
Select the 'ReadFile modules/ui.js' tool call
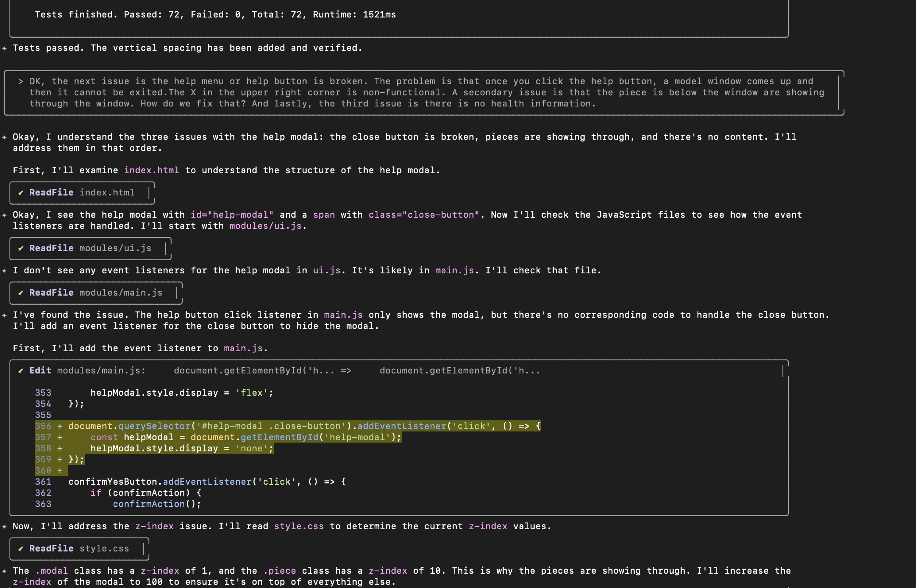90,248
